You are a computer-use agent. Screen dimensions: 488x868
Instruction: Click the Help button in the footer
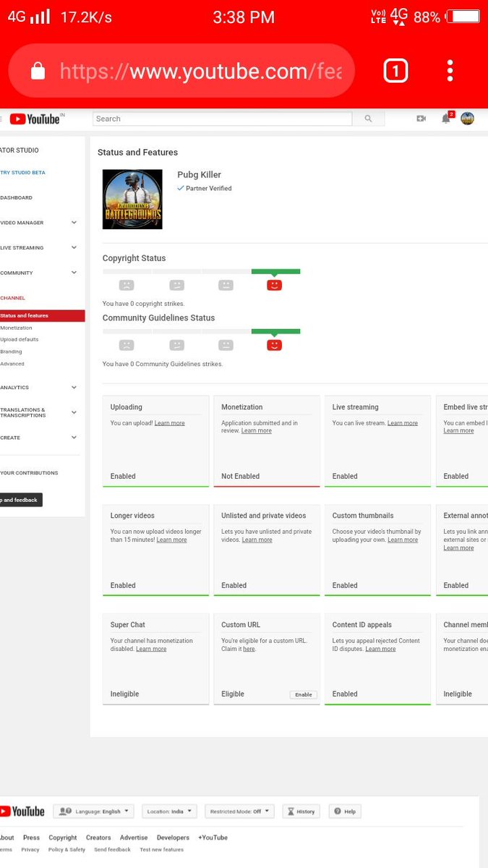pos(345,812)
